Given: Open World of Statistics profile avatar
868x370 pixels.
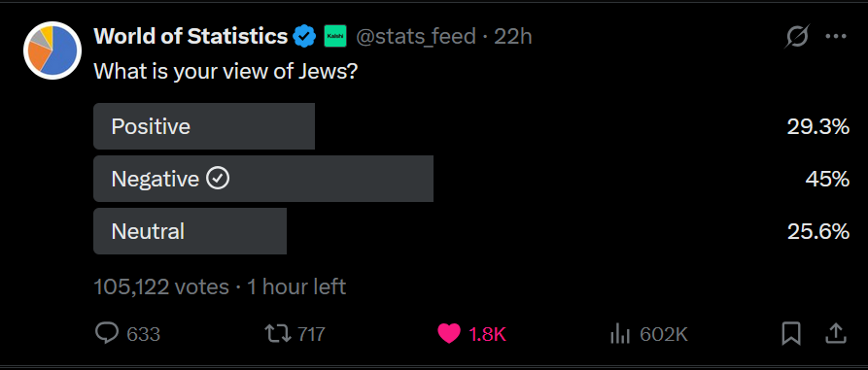Looking at the screenshot, I should pos(52,50).
